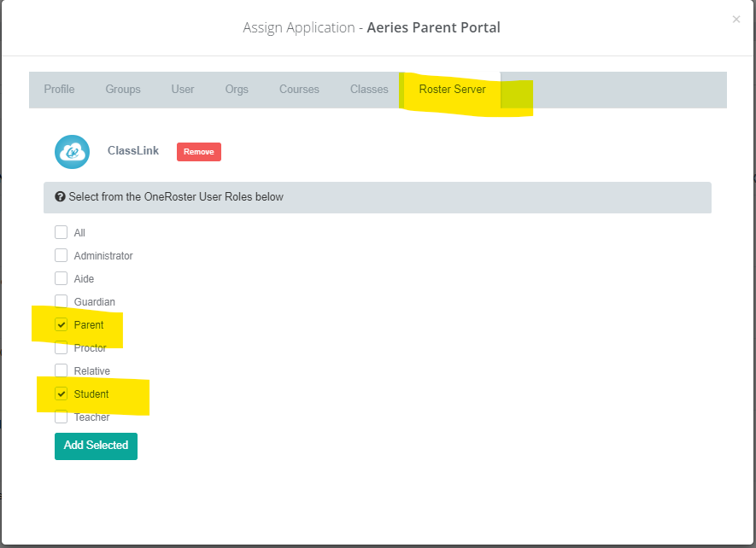Switch to the Profile tab
The image size is (756, 548).
click(59, 90)
